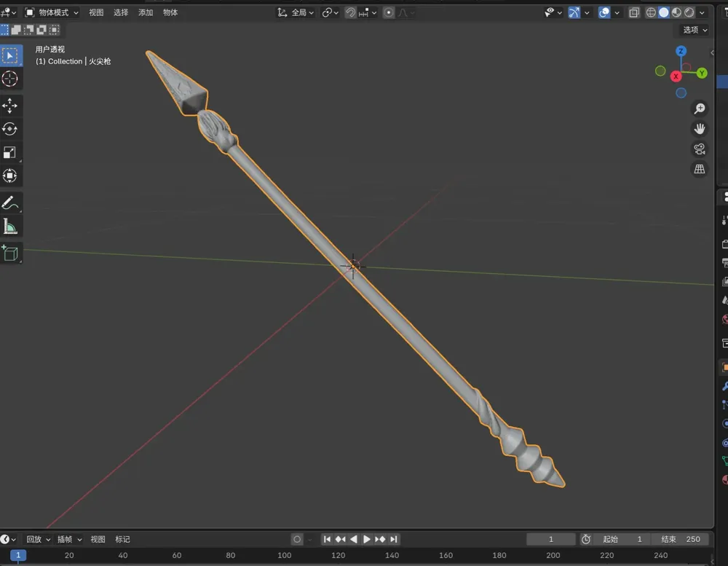
Task: Choose the Annotate pencil tool
Action: tap(10, 203)
